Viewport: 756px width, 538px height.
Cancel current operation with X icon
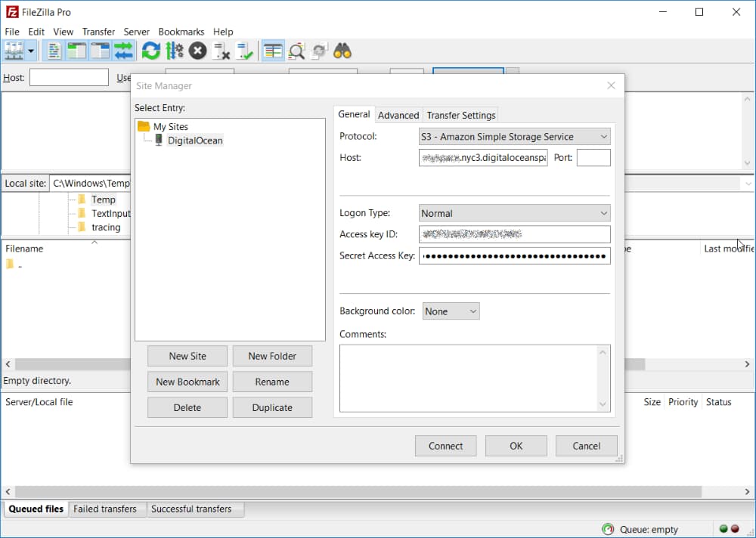pyautogui.click(x=197, y=51)
